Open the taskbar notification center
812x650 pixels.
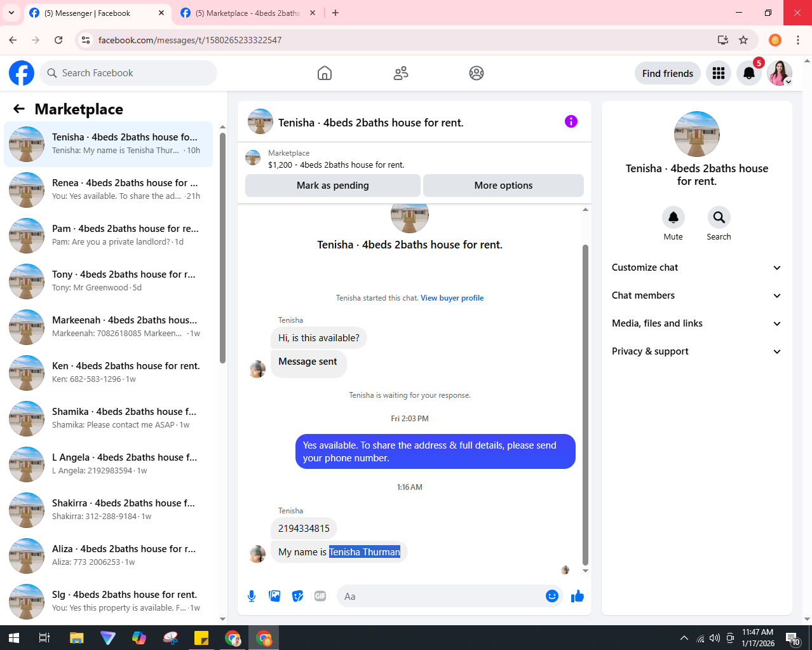pyautogui.click(x=792, y=638)
